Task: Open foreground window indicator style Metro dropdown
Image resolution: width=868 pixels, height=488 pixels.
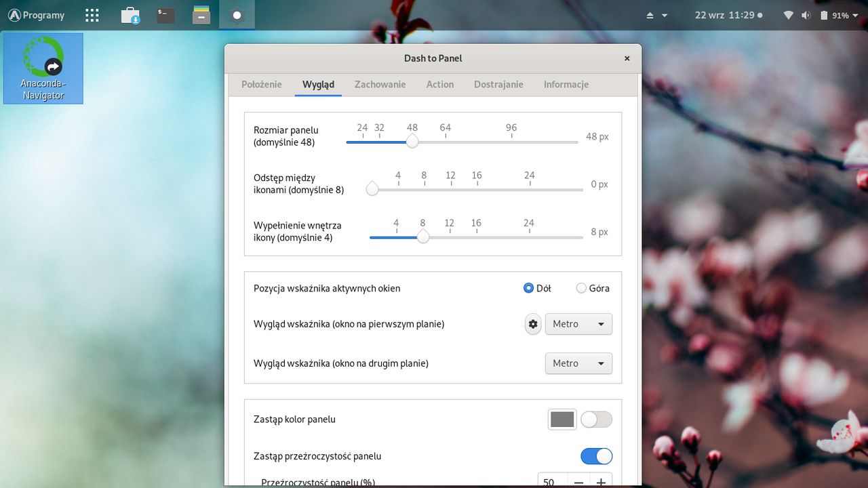Action: tap(578, 324)
